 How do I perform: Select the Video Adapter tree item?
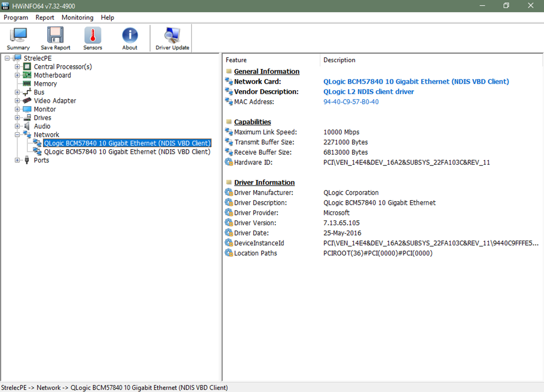[x=55, y=101]
